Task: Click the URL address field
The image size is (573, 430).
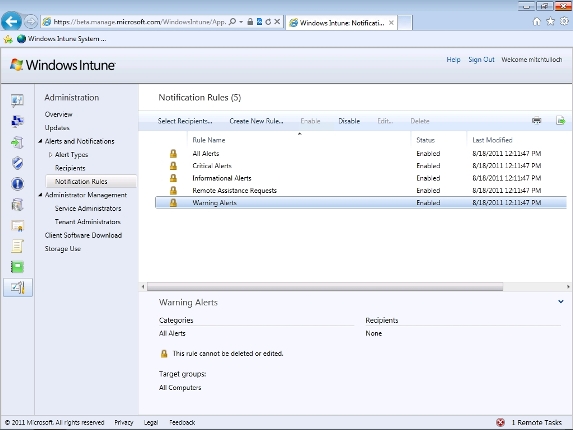Action: click(x=140, y=22)
